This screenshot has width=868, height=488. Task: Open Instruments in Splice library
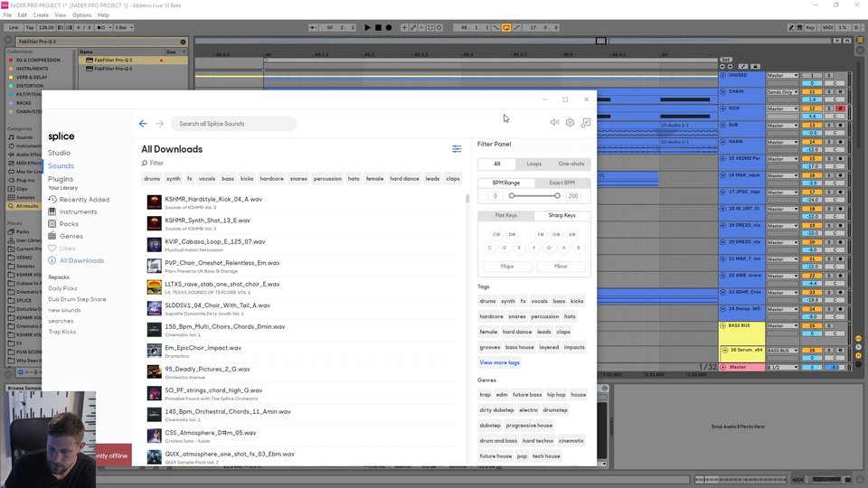pos(72,211)
